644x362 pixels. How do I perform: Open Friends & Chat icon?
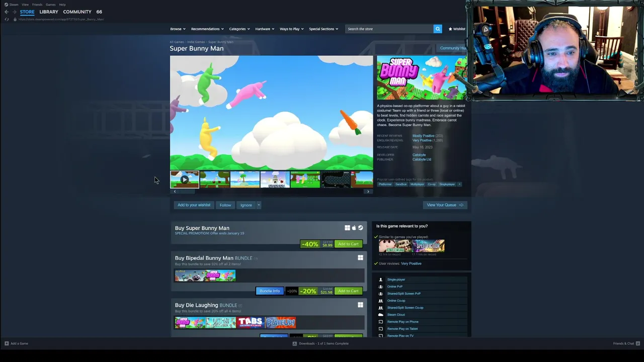tap(637, 343)
